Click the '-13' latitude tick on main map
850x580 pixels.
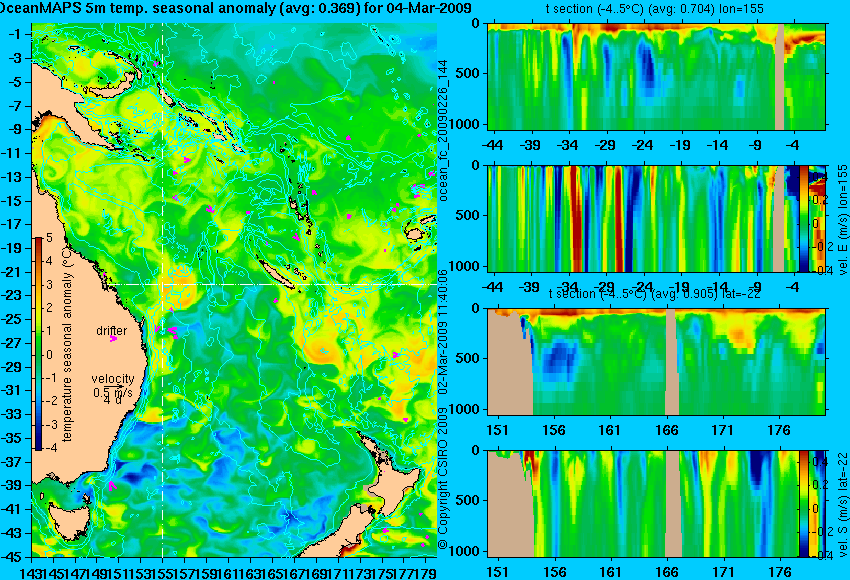click(x=12, y=177)
